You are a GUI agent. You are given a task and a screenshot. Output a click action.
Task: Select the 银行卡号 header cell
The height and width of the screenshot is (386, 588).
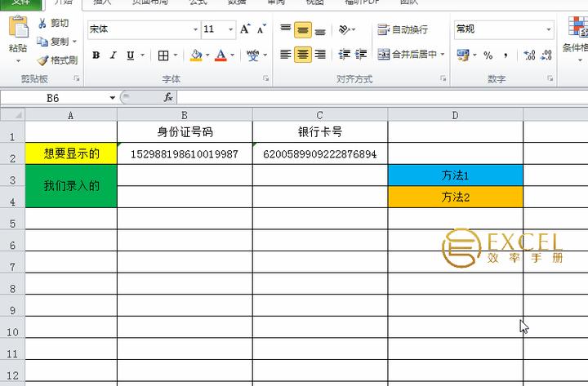[320, 132]
